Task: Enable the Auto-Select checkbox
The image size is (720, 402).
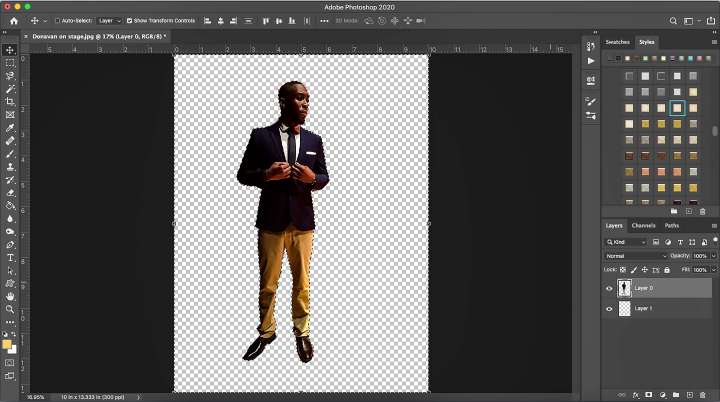Action: (x=58, y=20)
